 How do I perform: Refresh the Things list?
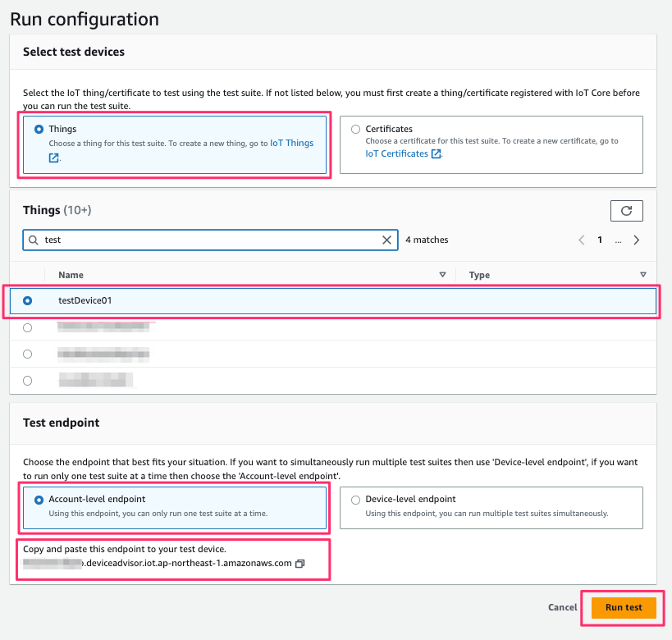[626, 211]
